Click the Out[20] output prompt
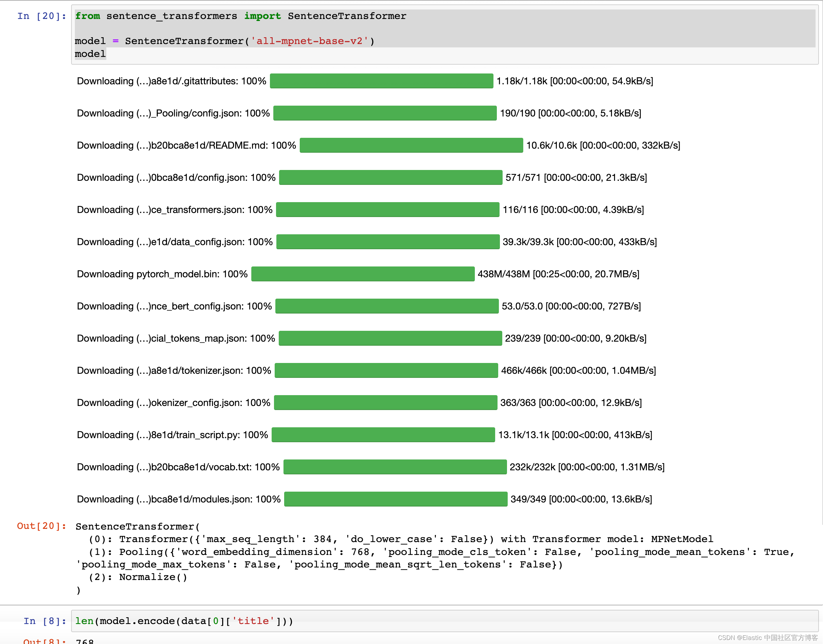 [x=42, y=525]
